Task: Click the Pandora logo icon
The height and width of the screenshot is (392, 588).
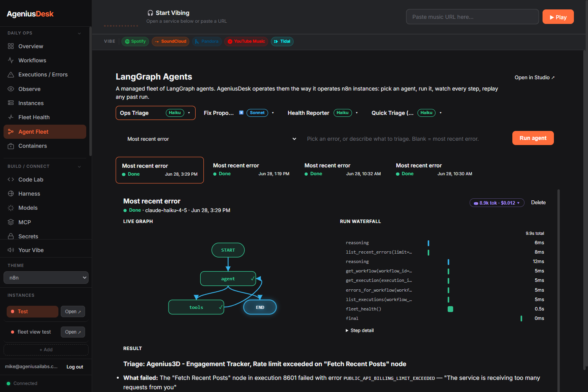Action: (197, 42)
